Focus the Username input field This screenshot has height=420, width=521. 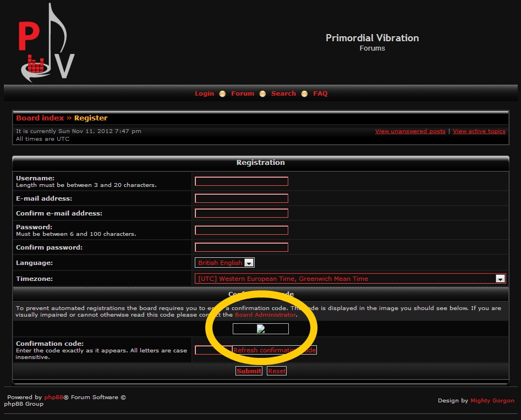pos(242,181)
